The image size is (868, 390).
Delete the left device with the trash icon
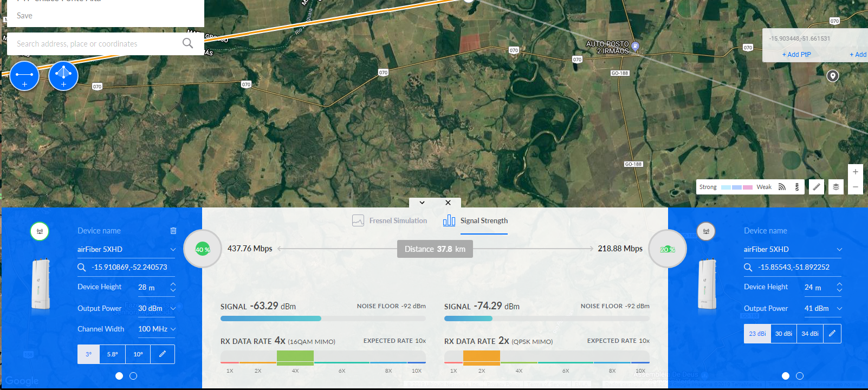tap(173, 231)
